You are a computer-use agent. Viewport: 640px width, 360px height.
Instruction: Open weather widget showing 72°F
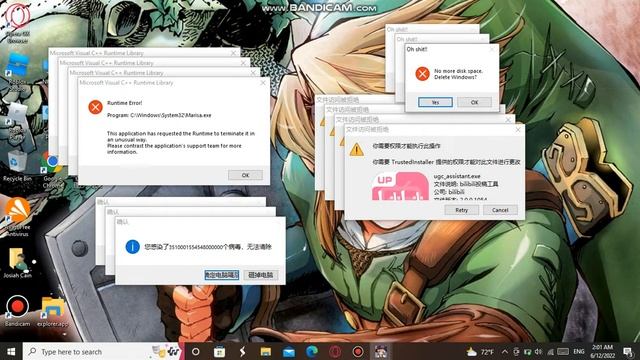pos(480,351)
